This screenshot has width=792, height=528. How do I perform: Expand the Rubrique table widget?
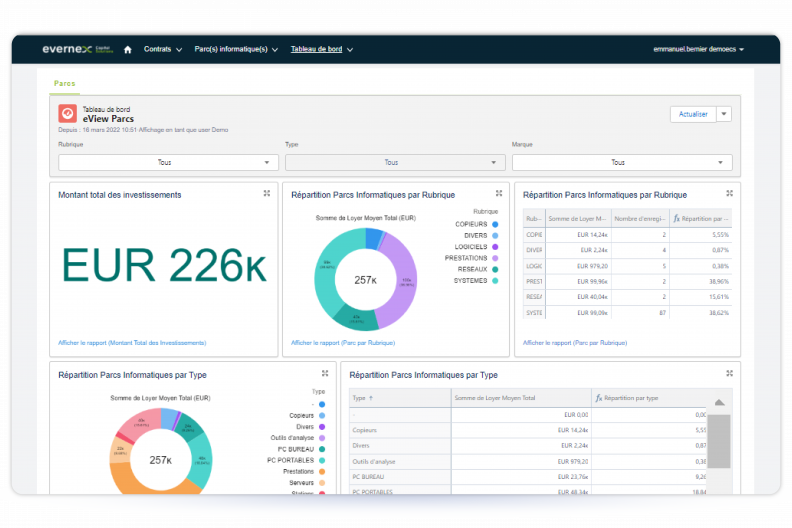click(x=729, y=194)
